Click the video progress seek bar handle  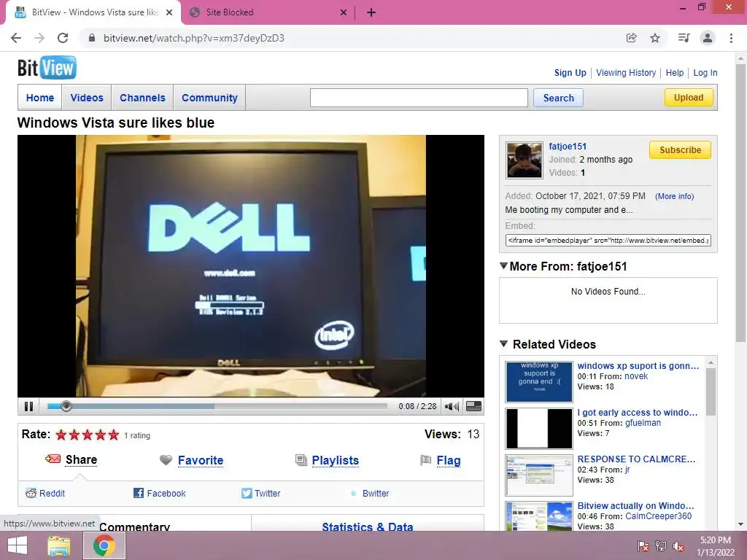pos(66,406)
